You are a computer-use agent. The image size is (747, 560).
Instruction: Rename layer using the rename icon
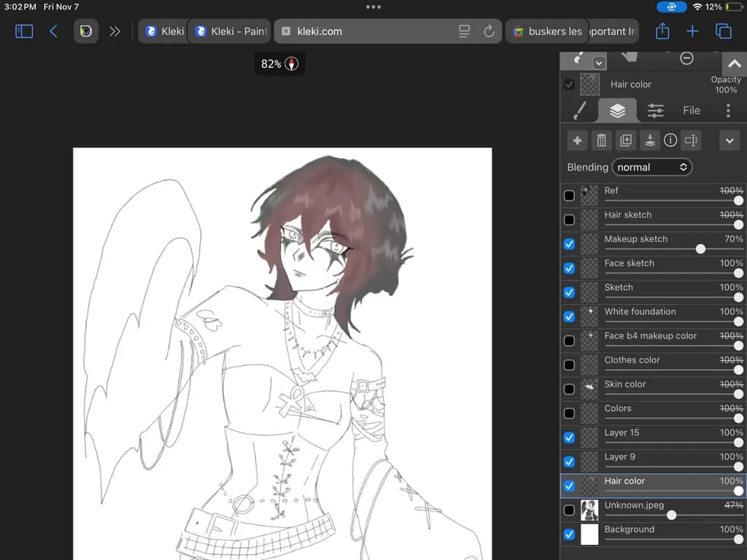tap(691, 141)
